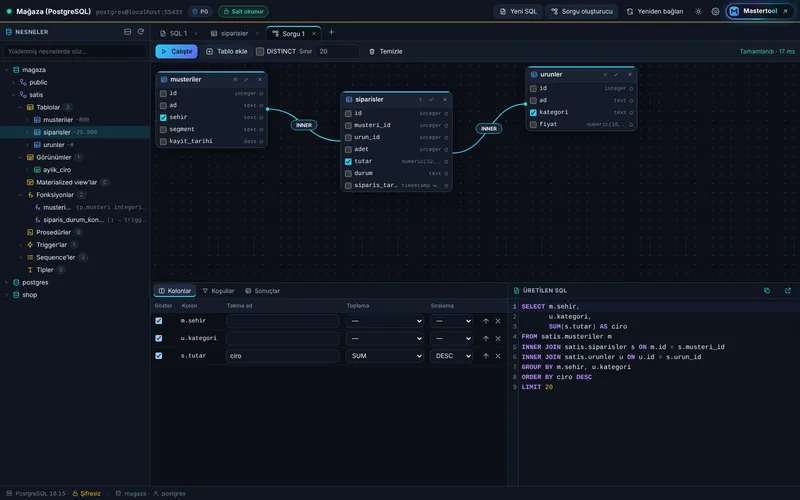
Task: Expand the postgres database node
Action: click(7, 282)
